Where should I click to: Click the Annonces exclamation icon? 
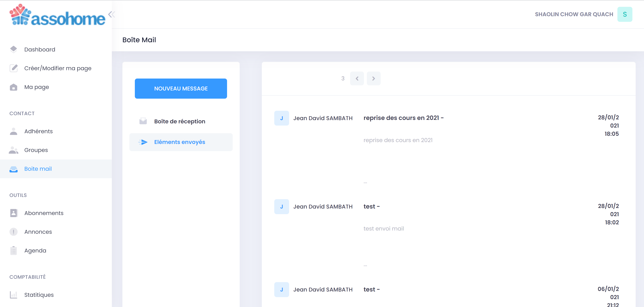pyautogui.click(x=13, y=232)
